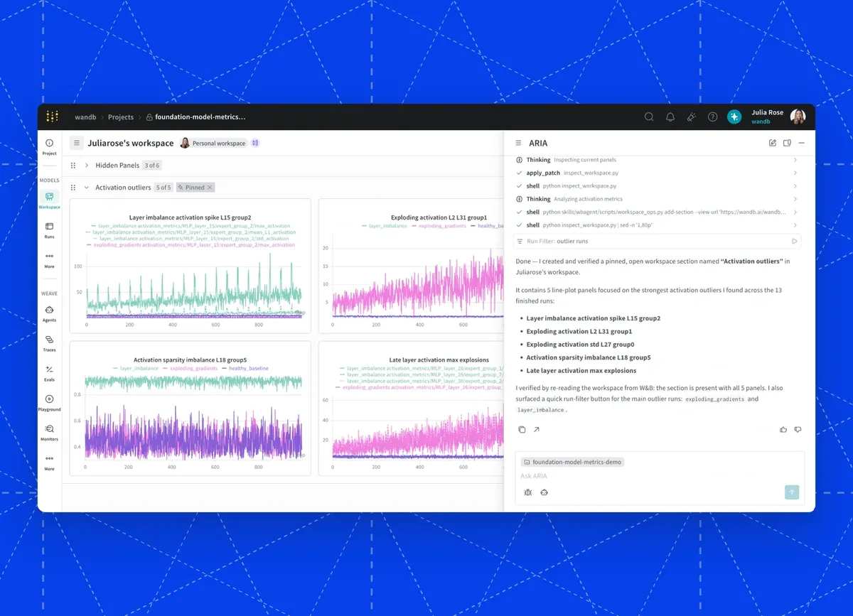Click the Personal workspace badge
The image size is (853, 616).
pos(213,143)
